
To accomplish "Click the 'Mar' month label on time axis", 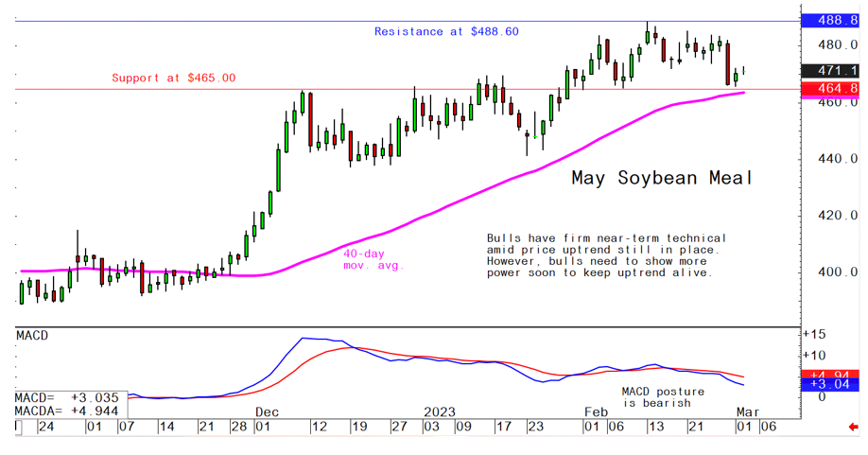I will pos(745,412).
